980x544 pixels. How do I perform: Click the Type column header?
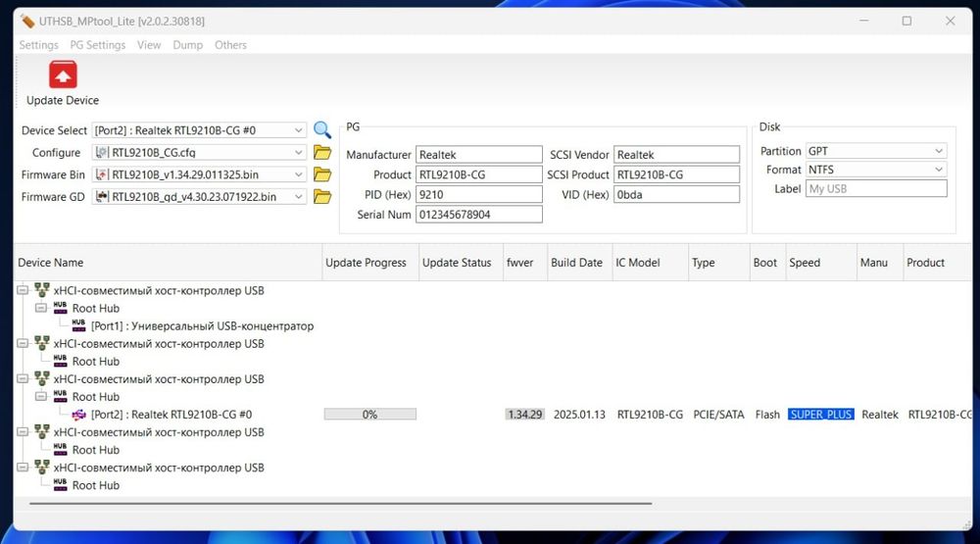point(718,263)
